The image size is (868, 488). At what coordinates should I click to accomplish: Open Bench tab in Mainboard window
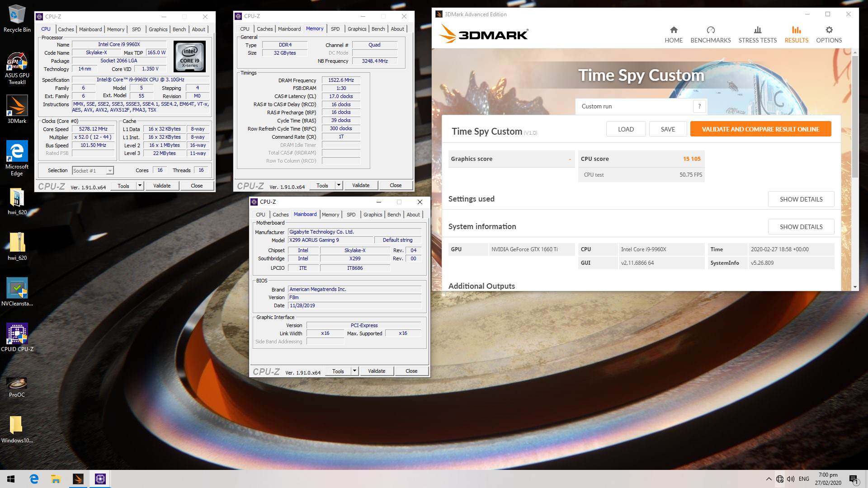pyautogui.click(x=394, y=215)
